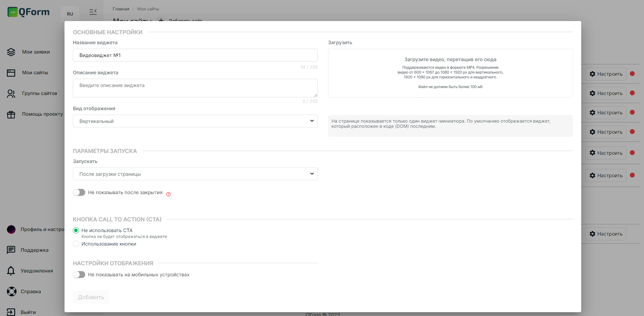Click the first Настроить button
This screenshot has height=316, width=644.
[606, 74]
